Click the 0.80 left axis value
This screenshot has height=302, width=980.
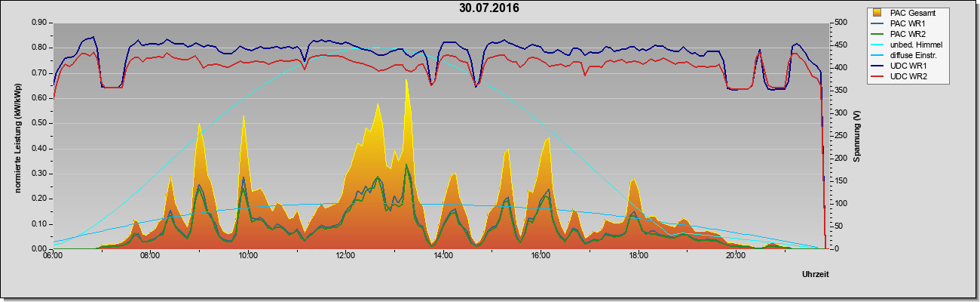39,48
